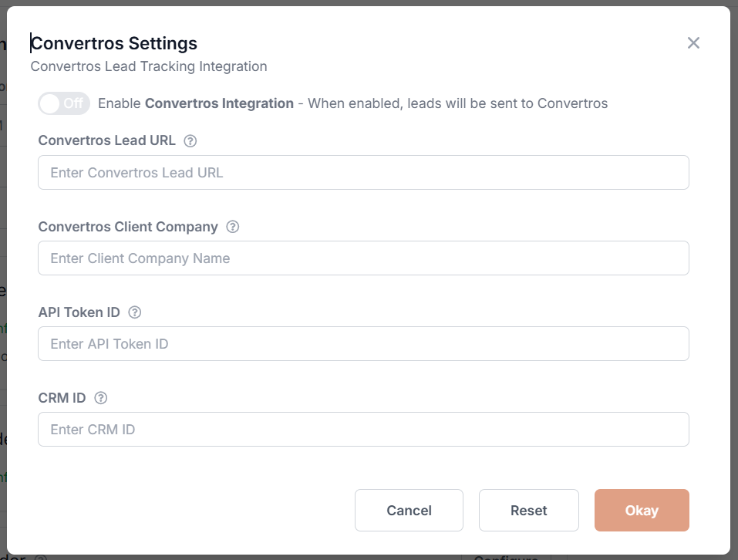The width and height of the screenshot is (738, 560).
Task: Show help icon info for Client Company
Action: (x=233, y=227)
